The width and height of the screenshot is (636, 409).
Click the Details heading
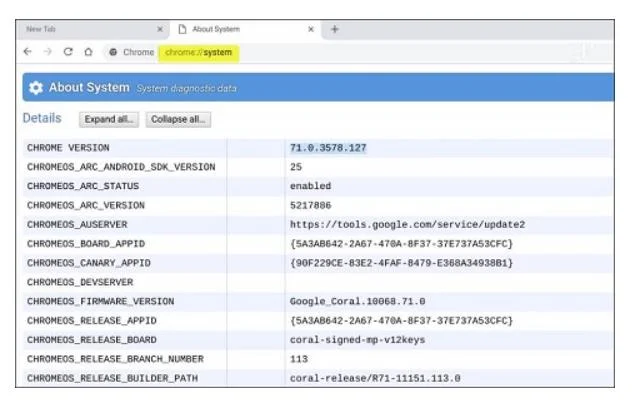tap(42, 118)
